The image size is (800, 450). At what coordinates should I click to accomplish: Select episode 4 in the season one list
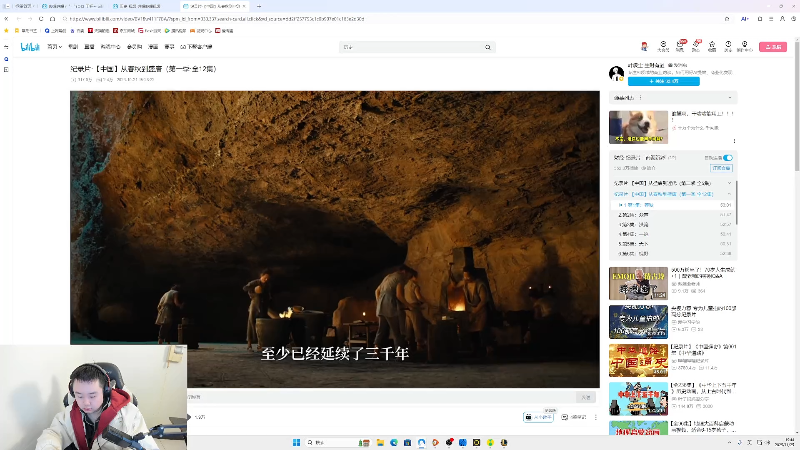click(673, 234)
